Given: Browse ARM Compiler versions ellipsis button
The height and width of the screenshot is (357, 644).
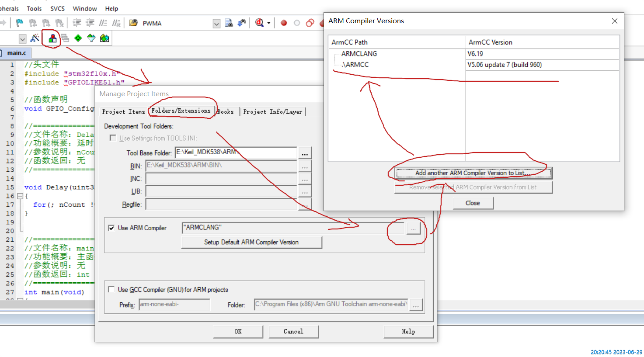Looking at the screenshot, I should click(x=413, y=228).
